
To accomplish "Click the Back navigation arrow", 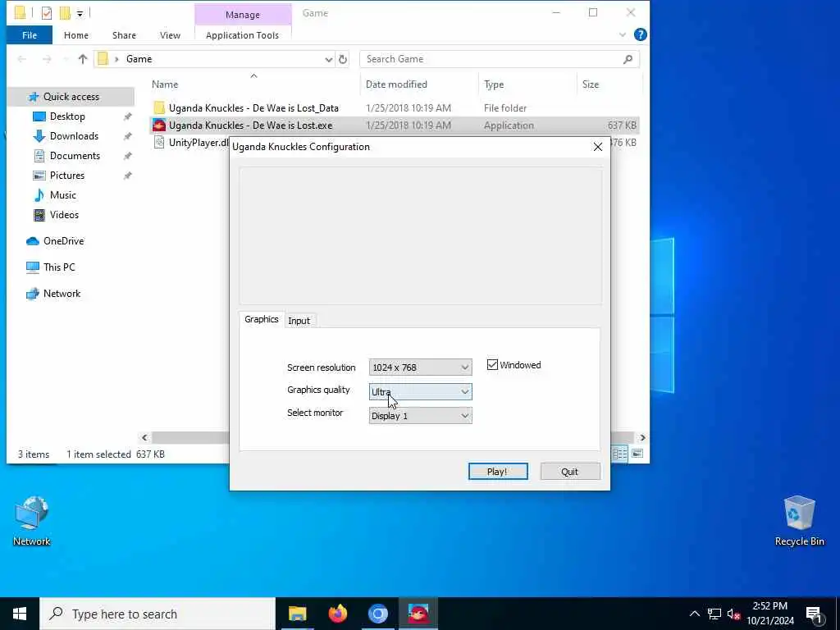I will (x=22, y=59).
